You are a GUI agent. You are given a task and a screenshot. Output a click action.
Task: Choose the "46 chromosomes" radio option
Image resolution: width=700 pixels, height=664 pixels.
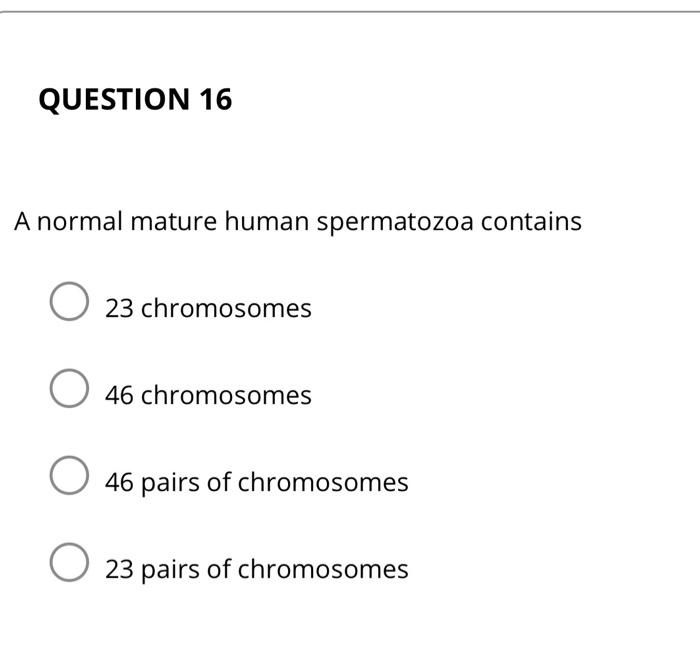pyautogui.click(x=69, y=388)
